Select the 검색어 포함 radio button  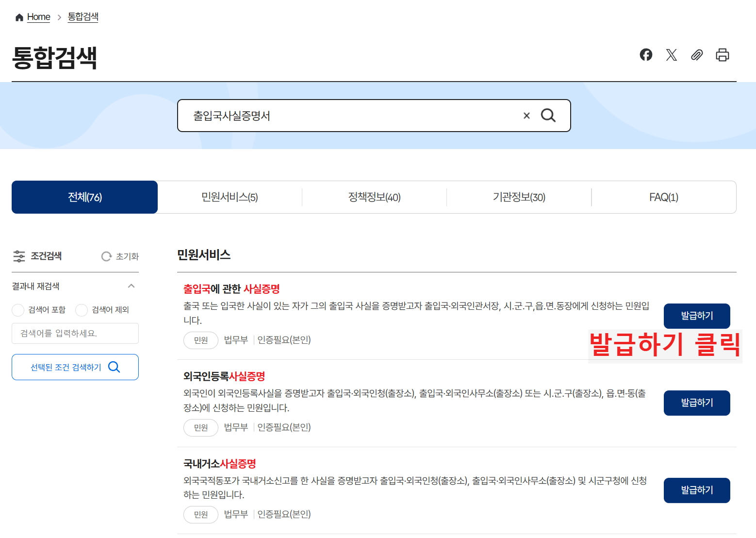(18, 310)
